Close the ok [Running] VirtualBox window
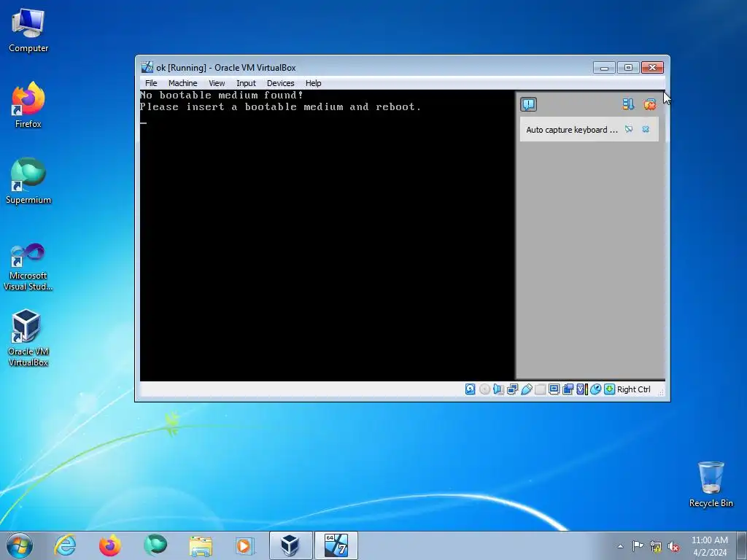The width and height of the screenshot is (747, 560). tap(652, 68)
